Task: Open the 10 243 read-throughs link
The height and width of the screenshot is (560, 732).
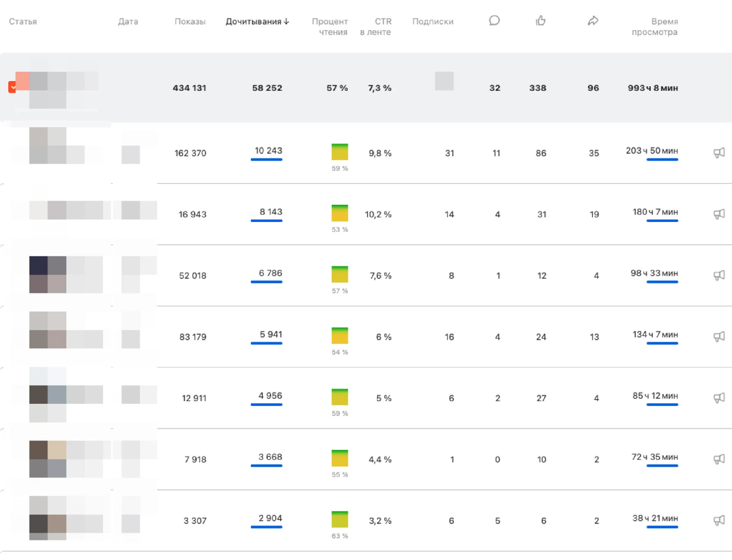Action: (268, 151)
